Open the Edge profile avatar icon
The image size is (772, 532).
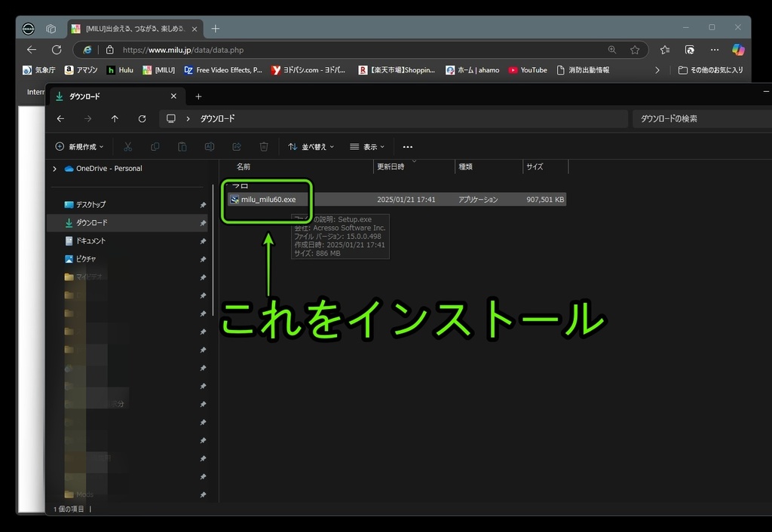(29, 29)
